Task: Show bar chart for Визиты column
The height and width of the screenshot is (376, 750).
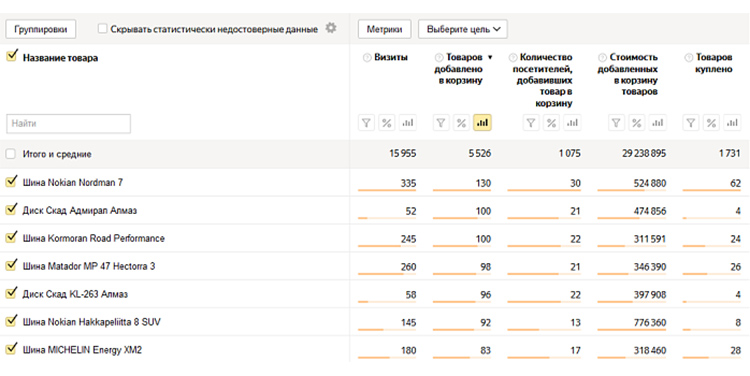Action: point(408,123)
